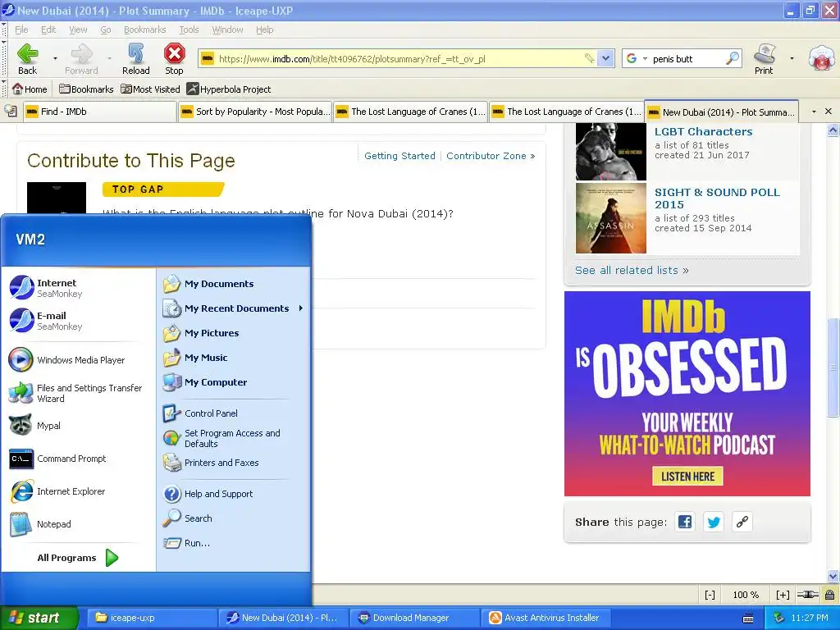The image size is (840, 630).
Task: Open the Window menu
Action: (x=227, y=30)
